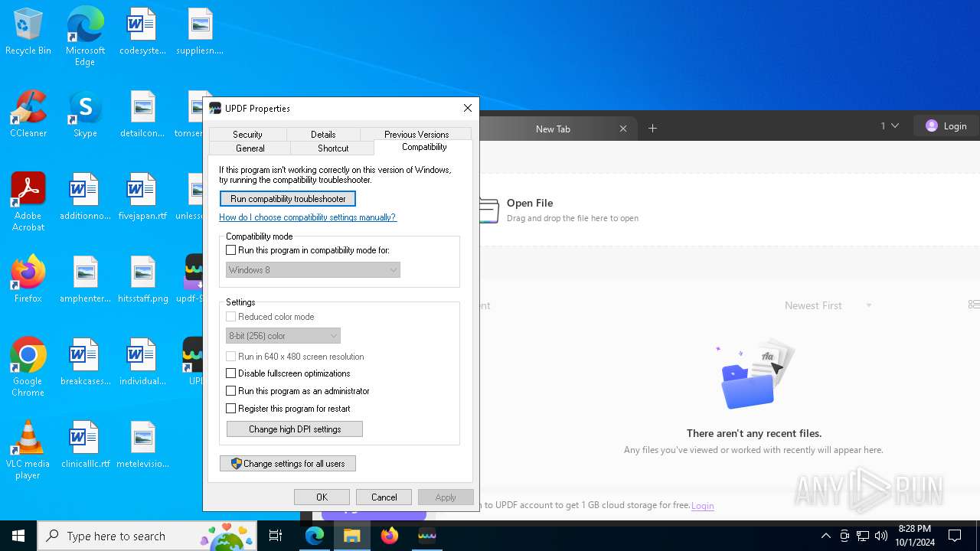Select the fivejapan.rtf document icon

(142, 197)
